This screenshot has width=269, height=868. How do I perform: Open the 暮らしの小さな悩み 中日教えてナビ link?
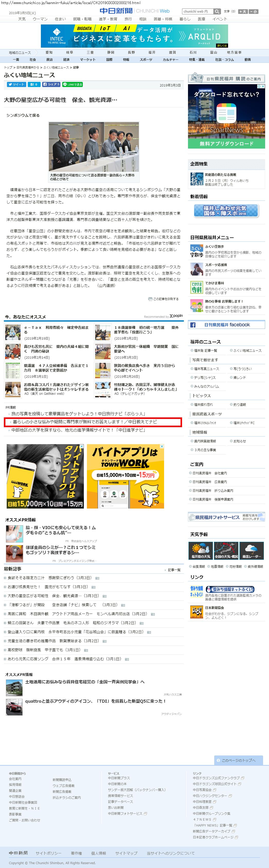(x=85, y=422)
